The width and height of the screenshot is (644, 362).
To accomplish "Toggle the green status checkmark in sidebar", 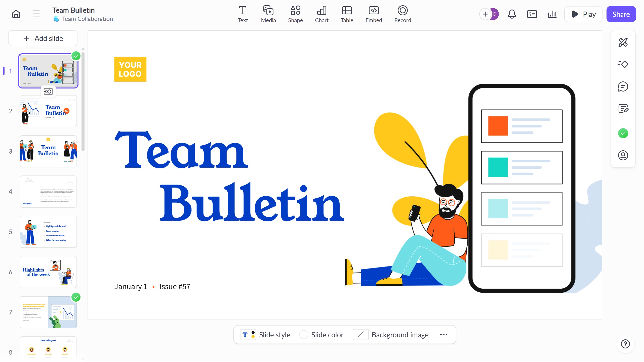I will click(623, 133).
